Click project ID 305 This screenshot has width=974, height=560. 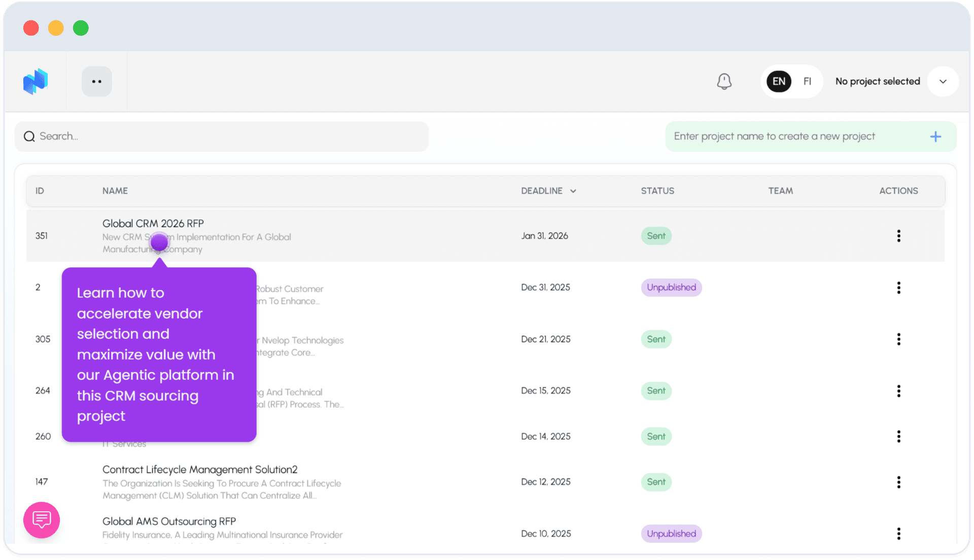[43, 339]
